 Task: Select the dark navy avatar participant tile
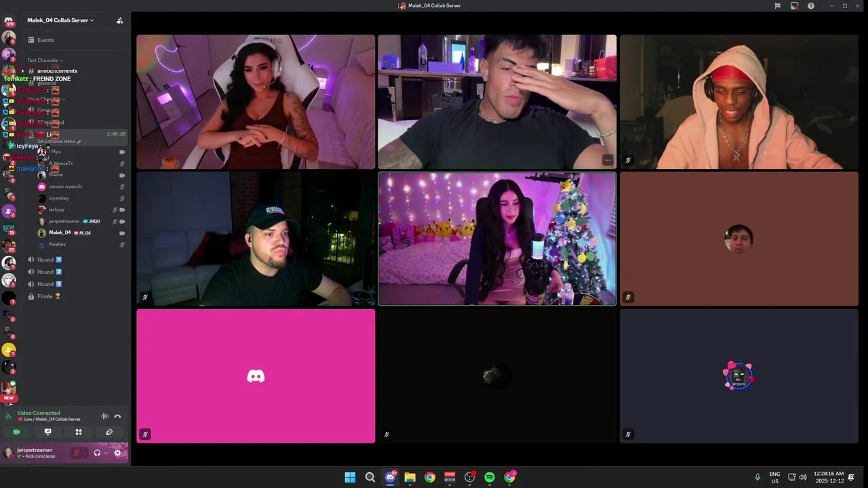[739, 376]
